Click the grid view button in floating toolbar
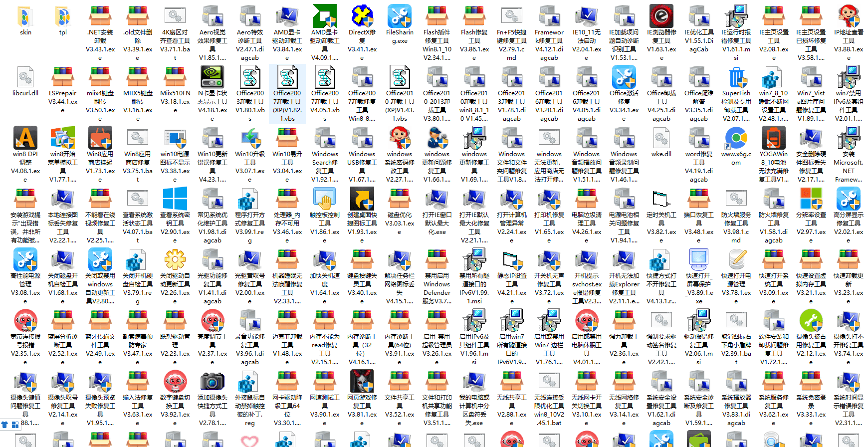Image resolution: width=868 pixels, height=447 pixels. [15, 425]
